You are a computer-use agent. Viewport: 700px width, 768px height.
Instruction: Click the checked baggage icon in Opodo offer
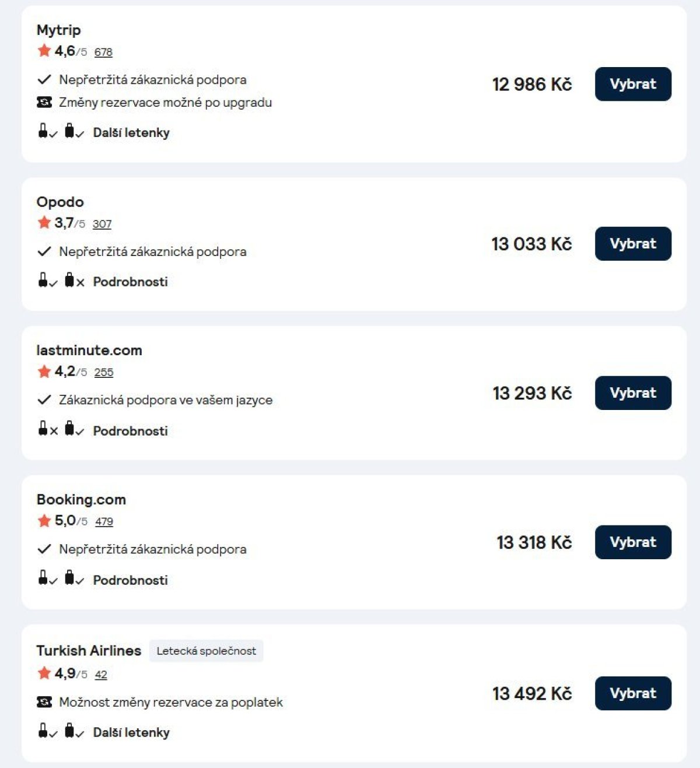click(x=70, y=280)
